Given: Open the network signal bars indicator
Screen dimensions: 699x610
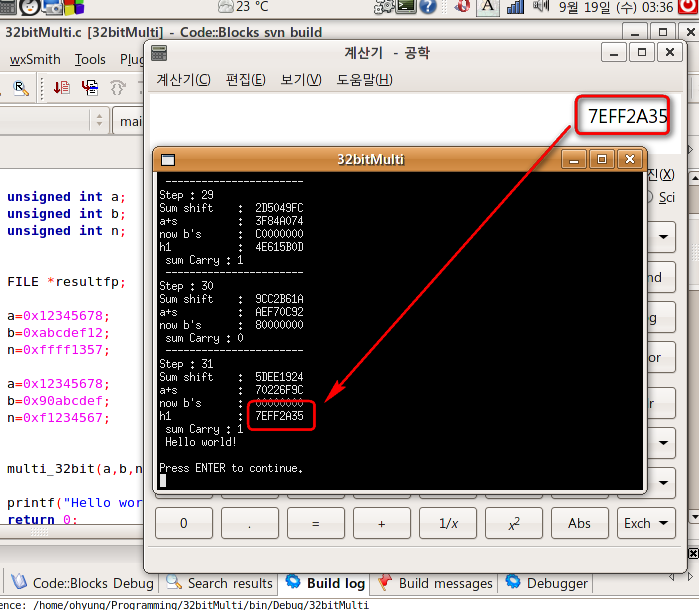Looking at the screenshot, I should [515, 6].
